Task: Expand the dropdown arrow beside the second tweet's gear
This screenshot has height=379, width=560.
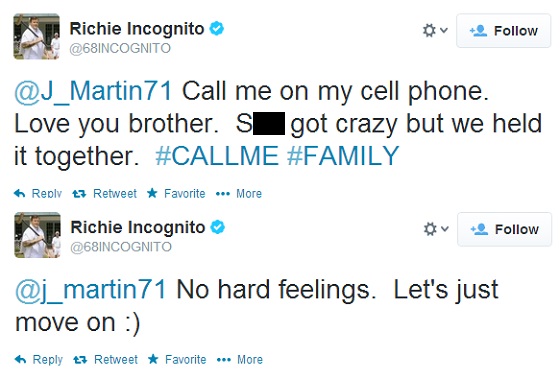Action: click(445, 229)
